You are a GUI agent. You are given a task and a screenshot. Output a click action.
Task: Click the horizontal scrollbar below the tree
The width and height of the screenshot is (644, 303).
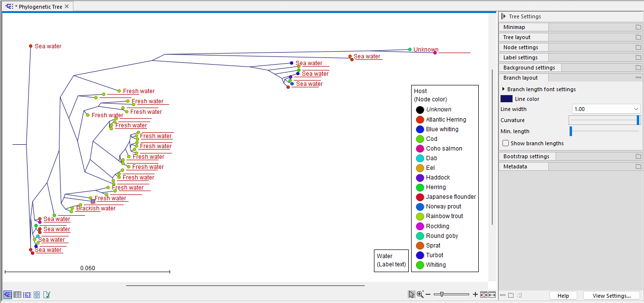click(245, 286)
